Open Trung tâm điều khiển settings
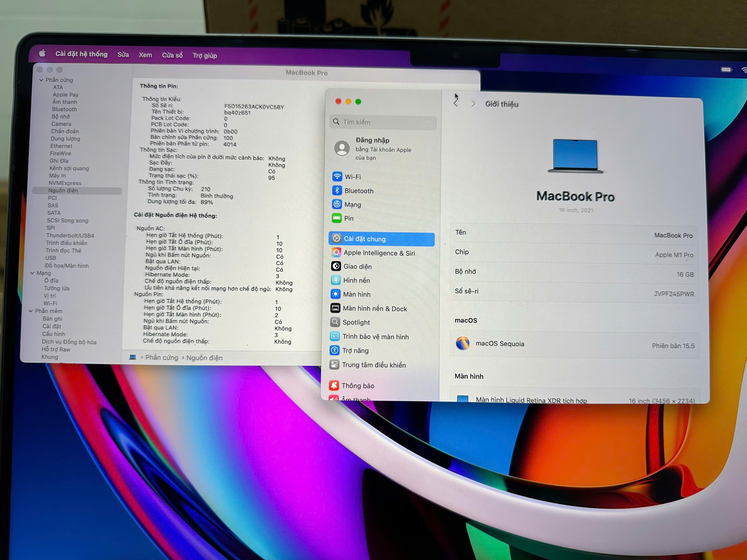The image size is (747, 560). tap(374, 365)
